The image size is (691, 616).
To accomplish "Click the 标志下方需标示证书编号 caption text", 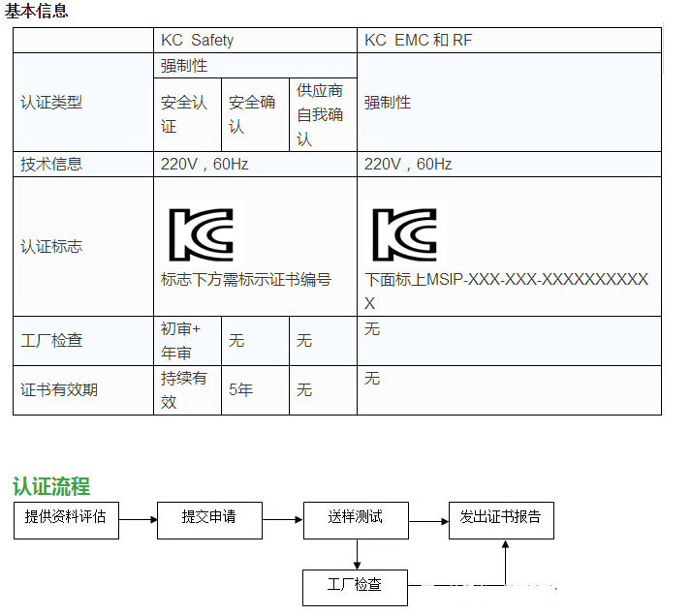I will tap(246, 280).
